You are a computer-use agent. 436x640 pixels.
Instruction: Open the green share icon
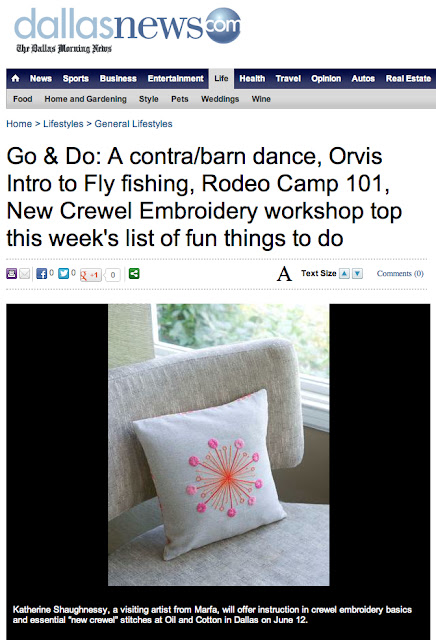(134, 273)
